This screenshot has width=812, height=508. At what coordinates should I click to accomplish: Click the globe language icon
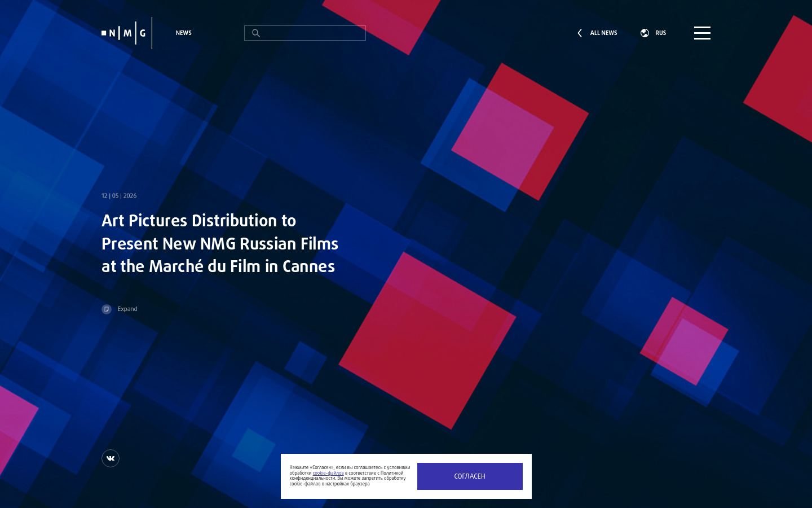(x=645, y=33)
